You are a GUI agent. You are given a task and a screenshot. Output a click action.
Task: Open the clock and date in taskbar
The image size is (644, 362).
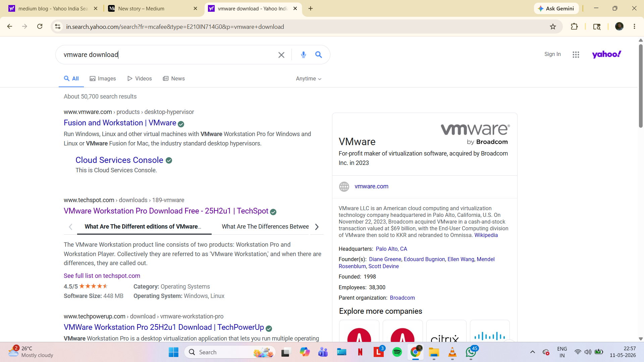tap(623, 352)
